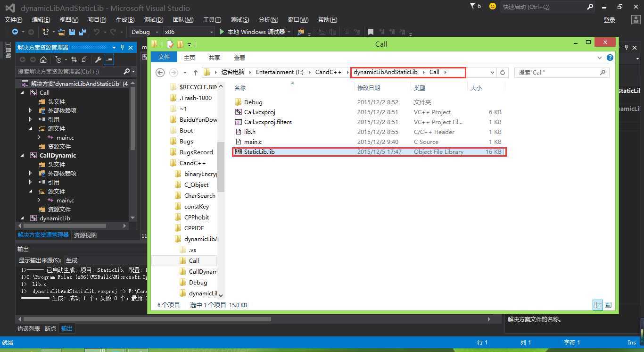
Task: Click dynamicLibAndStaticLib in address breadcrumb
Action: 385,72
